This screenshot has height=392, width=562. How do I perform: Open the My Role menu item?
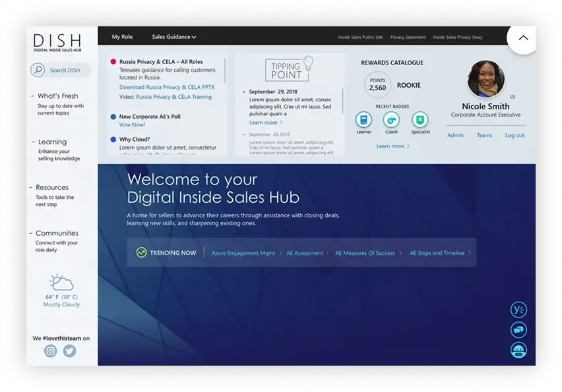tap(122, 37)
